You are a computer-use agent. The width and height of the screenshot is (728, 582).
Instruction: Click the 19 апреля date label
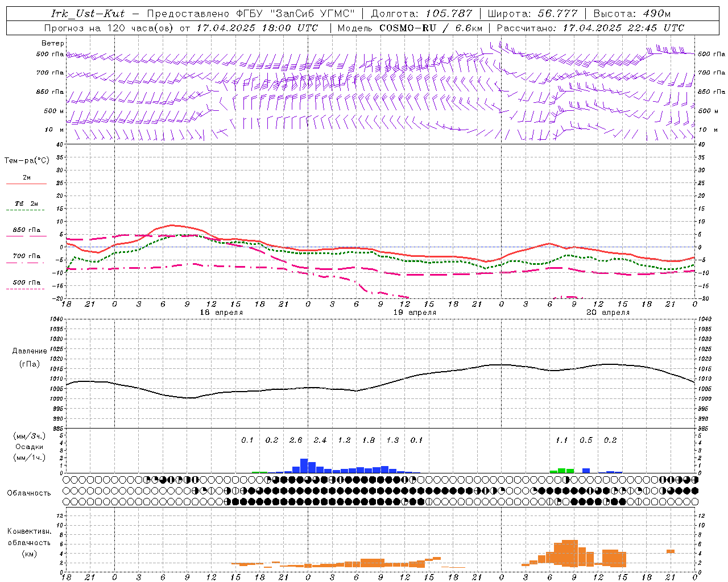pyautogui.click(x=415, y=313)
